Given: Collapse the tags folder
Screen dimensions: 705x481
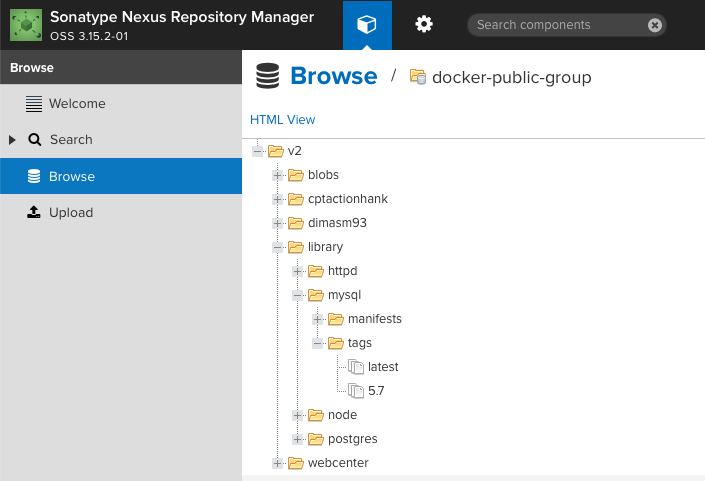Looking at the screenshot, I should click(317, 343).
